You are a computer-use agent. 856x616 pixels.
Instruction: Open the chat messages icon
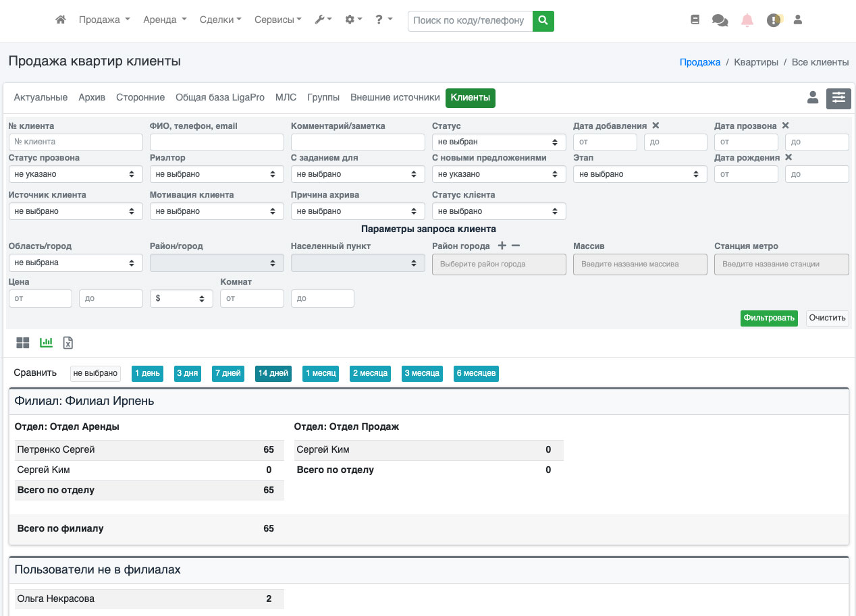pos(720,20)
